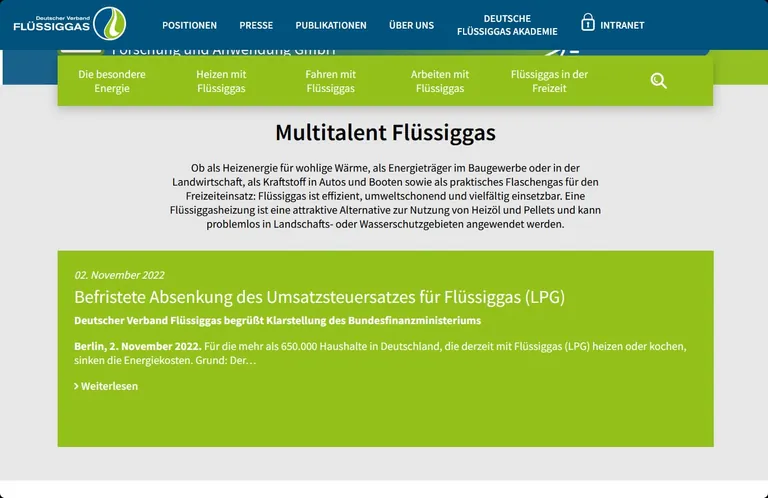Select Über uns in the top navigation
The image size is (768, 498).
tap(411, 25)
